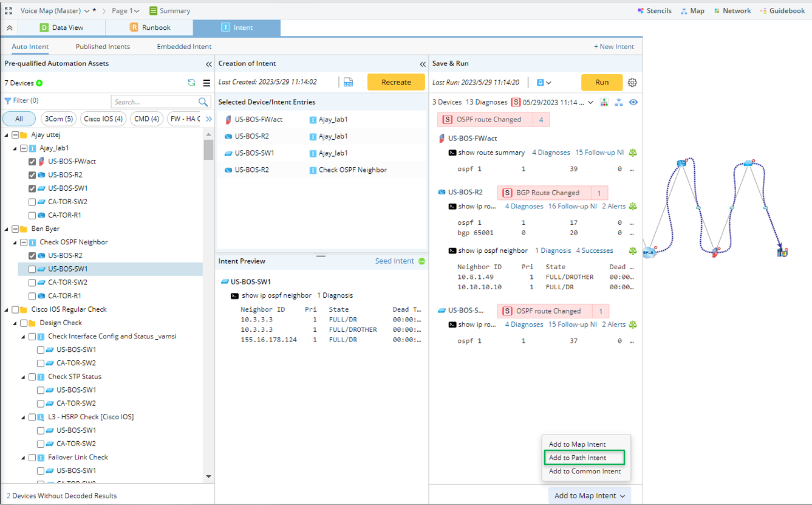Collapse the Ben Byer folder tree
Screen dimensions: 812x505
7,229
